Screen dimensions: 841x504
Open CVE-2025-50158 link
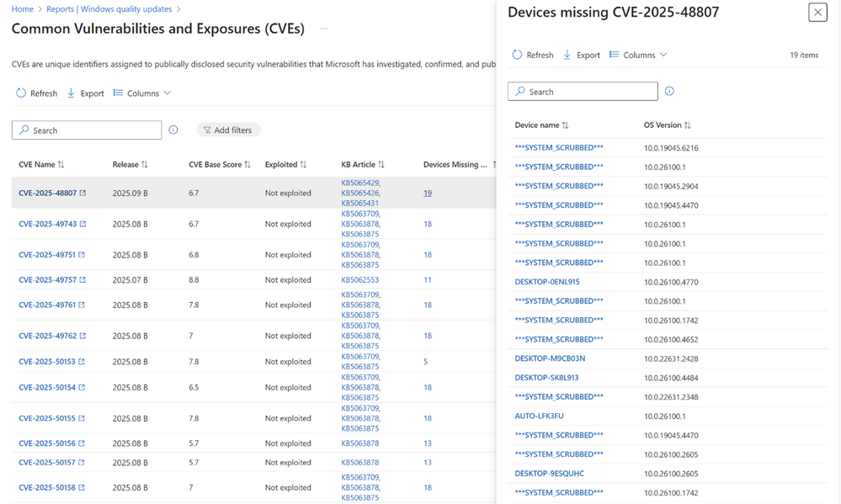[47, 487]
